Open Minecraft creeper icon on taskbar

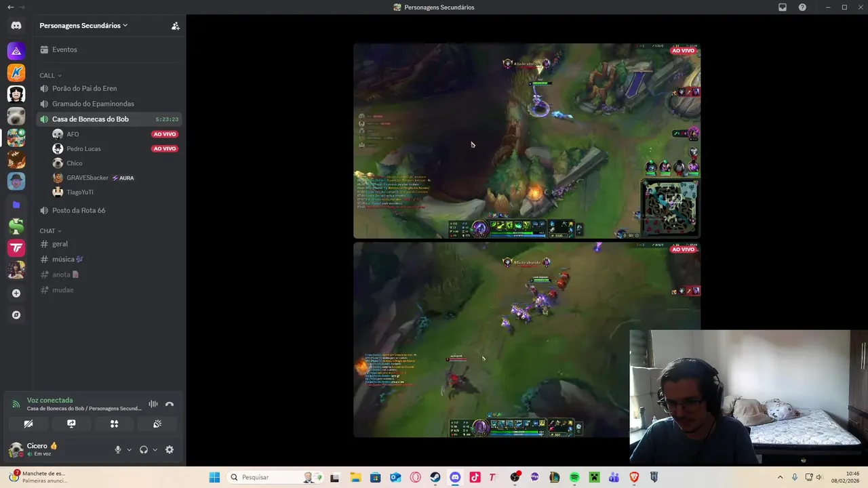pyautogui.click(x=594, y=477)
